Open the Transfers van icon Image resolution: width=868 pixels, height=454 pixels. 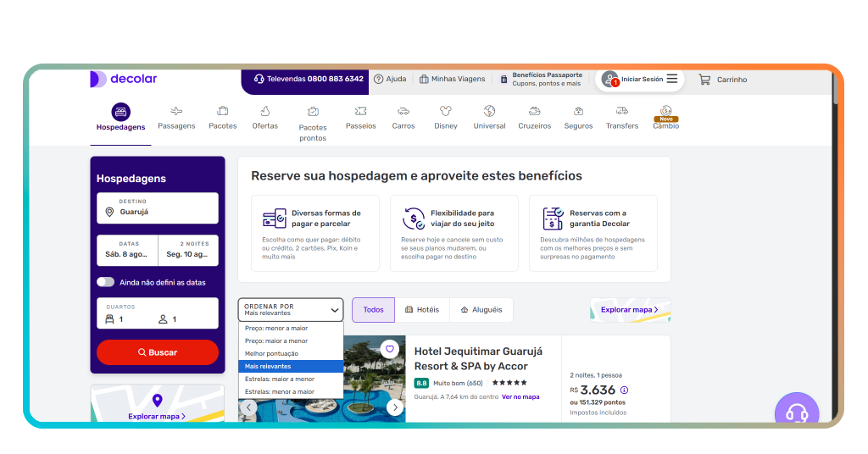[x=622, y=111]
